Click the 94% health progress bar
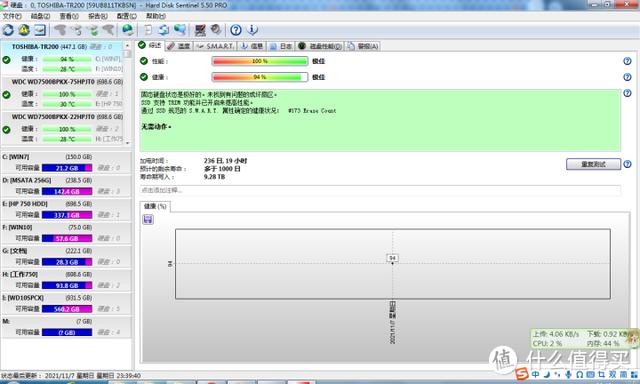This screenshot has height=384, width=640. point(260,77)
